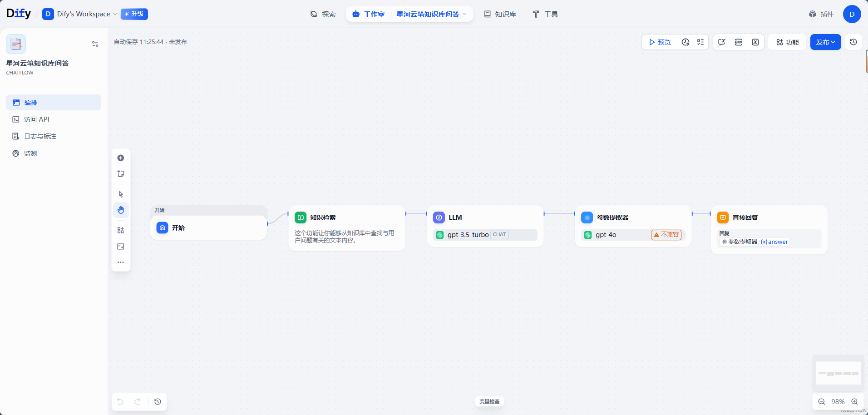The height and width of the screenshot is (415, 868).
Task: Select the 开始 start node
Action: [x=208, y=227]
